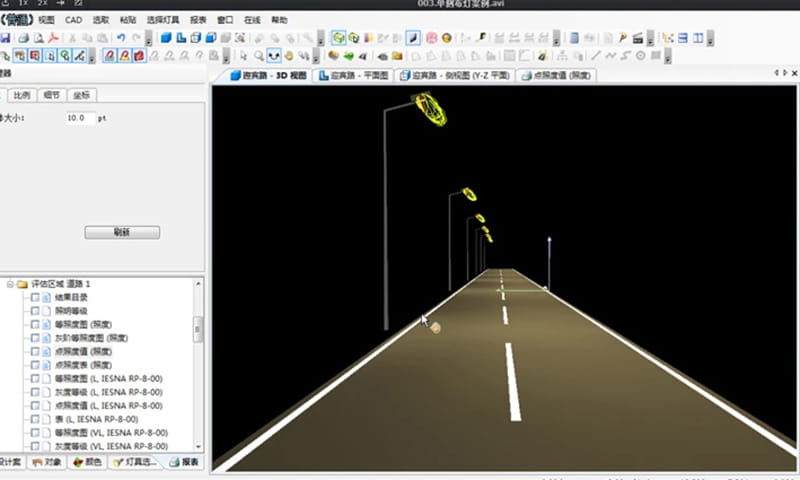Click the red magnet icon with yellow triangle
This screenshot has width=800, height=480.
[124, 56]
